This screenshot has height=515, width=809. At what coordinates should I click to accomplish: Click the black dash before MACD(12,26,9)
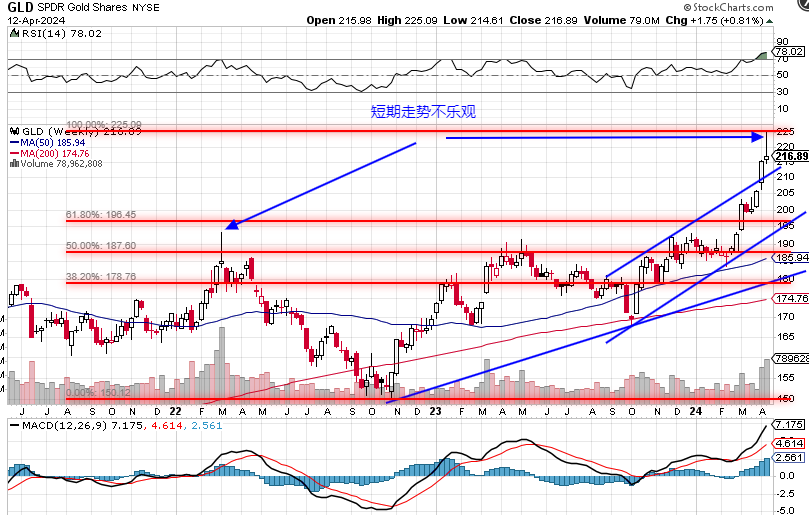(x=14, y=426)
